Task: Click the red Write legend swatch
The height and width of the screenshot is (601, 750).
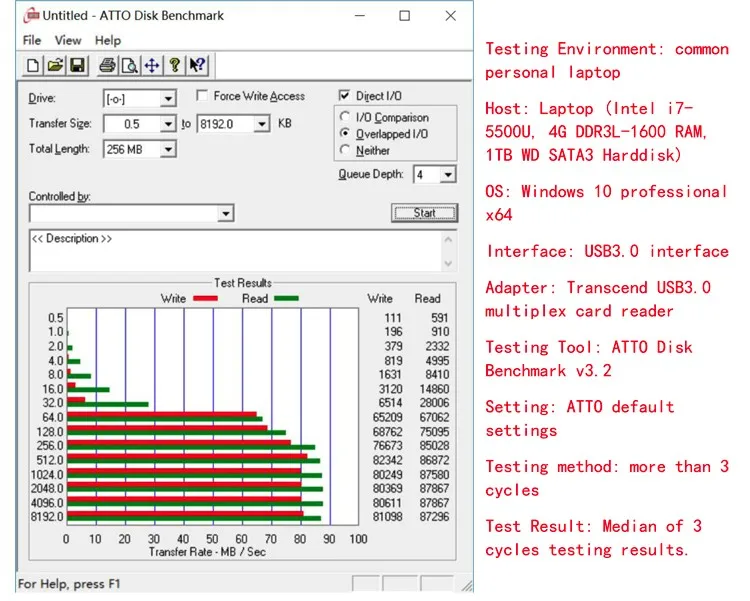Action: point(205,298)
